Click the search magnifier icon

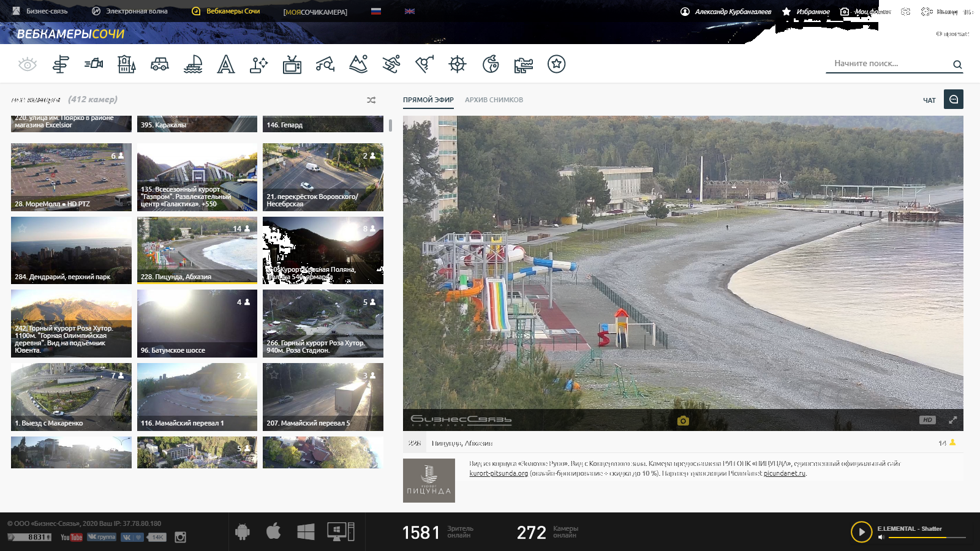[x=957, y=64]
